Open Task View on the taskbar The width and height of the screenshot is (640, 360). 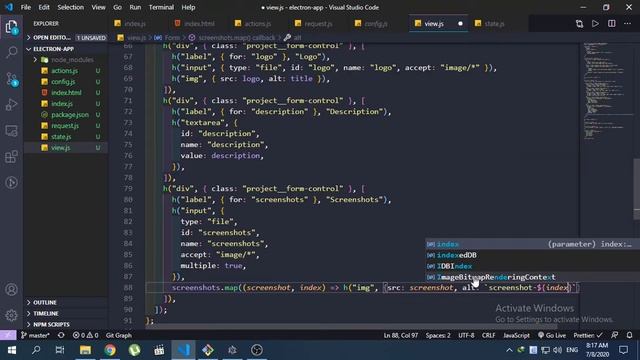pyautogui.click(x=60, y=350)
